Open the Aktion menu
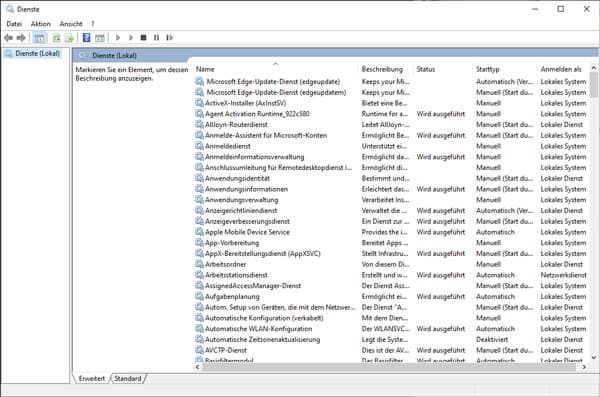The height and width of the screenshot is (397, 600). tap(41, 24)
